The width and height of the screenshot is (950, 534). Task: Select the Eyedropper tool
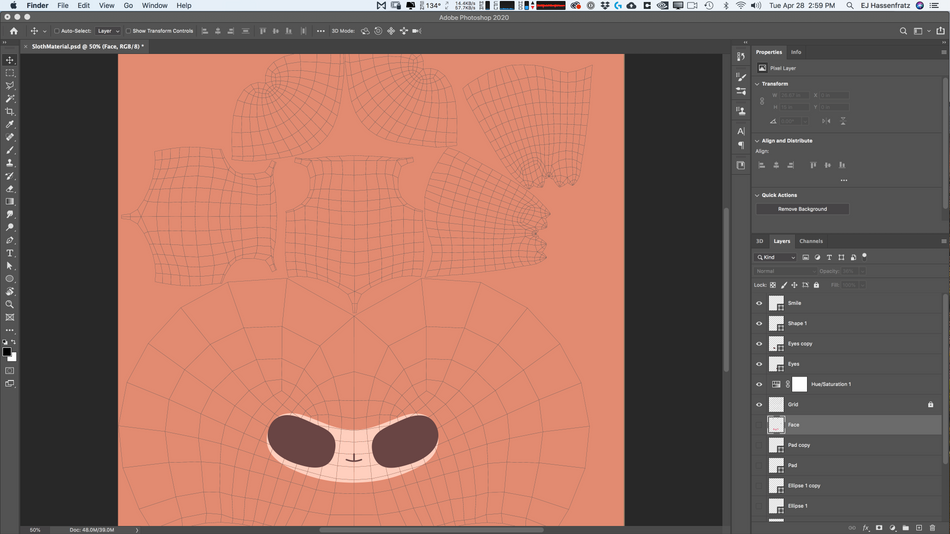[x=10, y=124]
